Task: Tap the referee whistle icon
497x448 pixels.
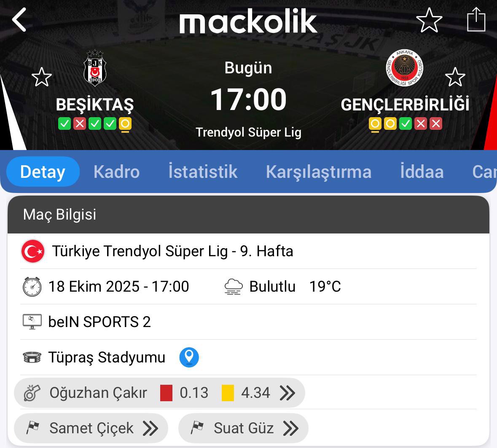Action: pyautogui.click(x=32, y=393)
